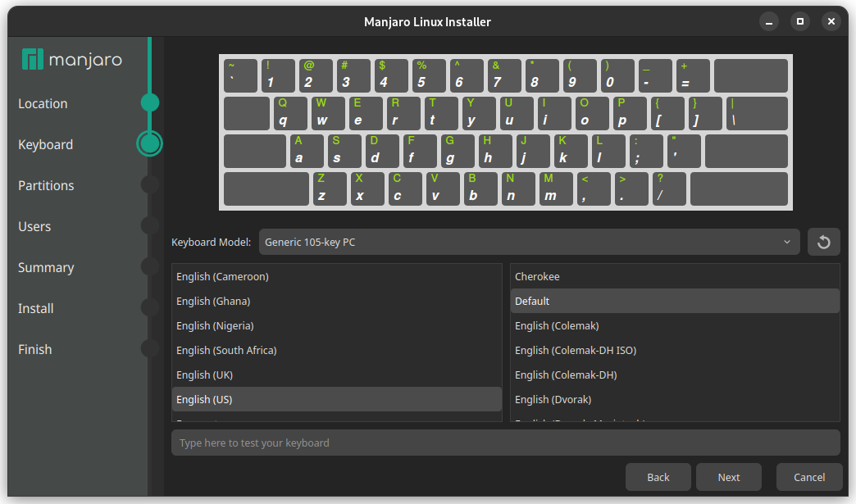
Task: Select English (South Africa) layout
Action: (337, 350)
